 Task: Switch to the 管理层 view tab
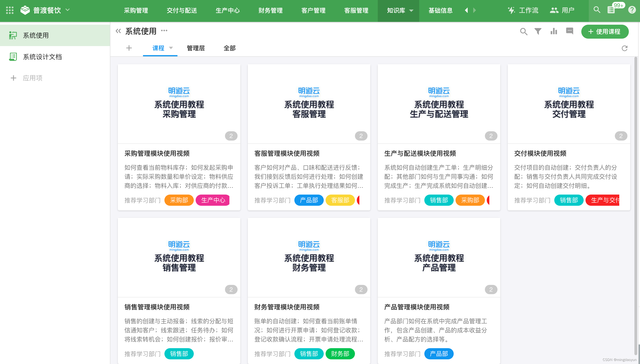pyautogui.click(x=195, y=48)
